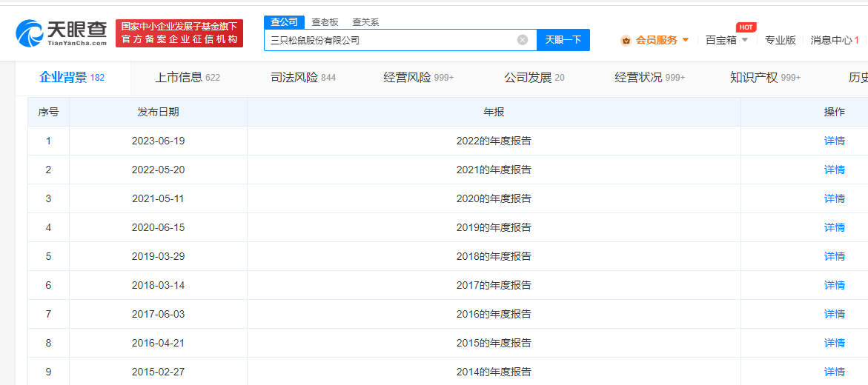
Task: Open 详情 for the 2021 annual report
Action: pos(835,170)
